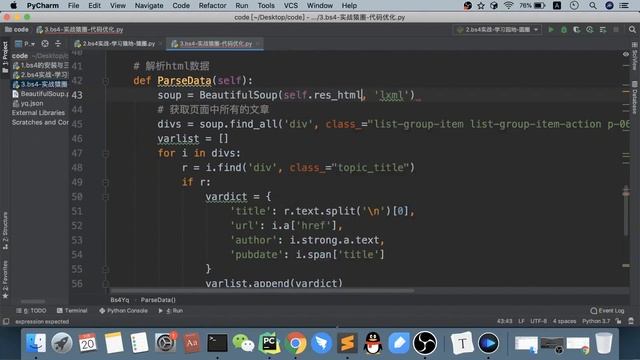Open the Python Console tool window
The height and width of the screenshot is (360, 640).
pos(123,311)
